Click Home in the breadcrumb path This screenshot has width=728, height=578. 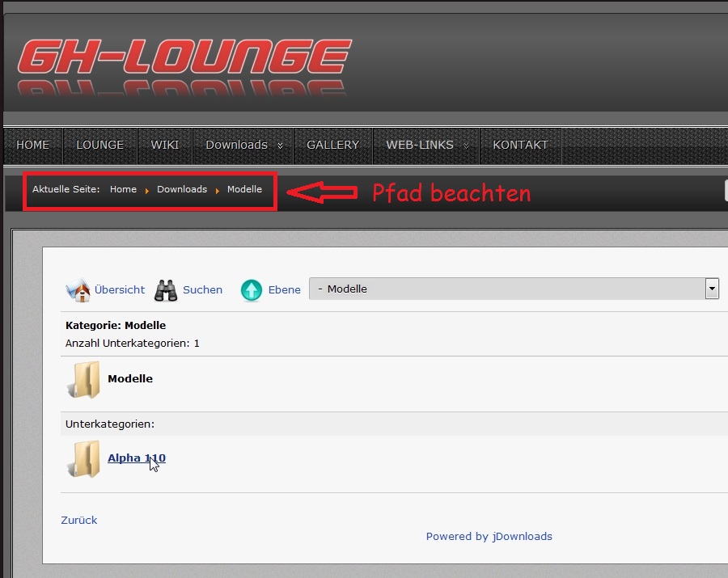pyautogui.click(x=123, y=189)
